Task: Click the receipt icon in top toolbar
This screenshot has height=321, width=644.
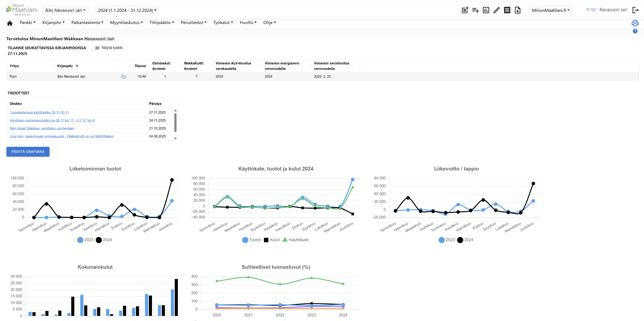Action: click(x=507, y=10)
